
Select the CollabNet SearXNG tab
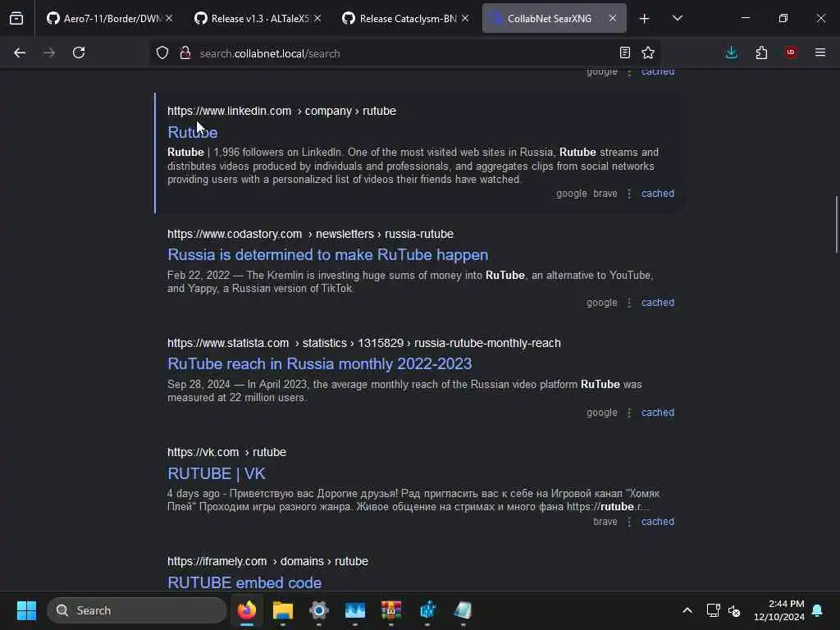(554, 18)
